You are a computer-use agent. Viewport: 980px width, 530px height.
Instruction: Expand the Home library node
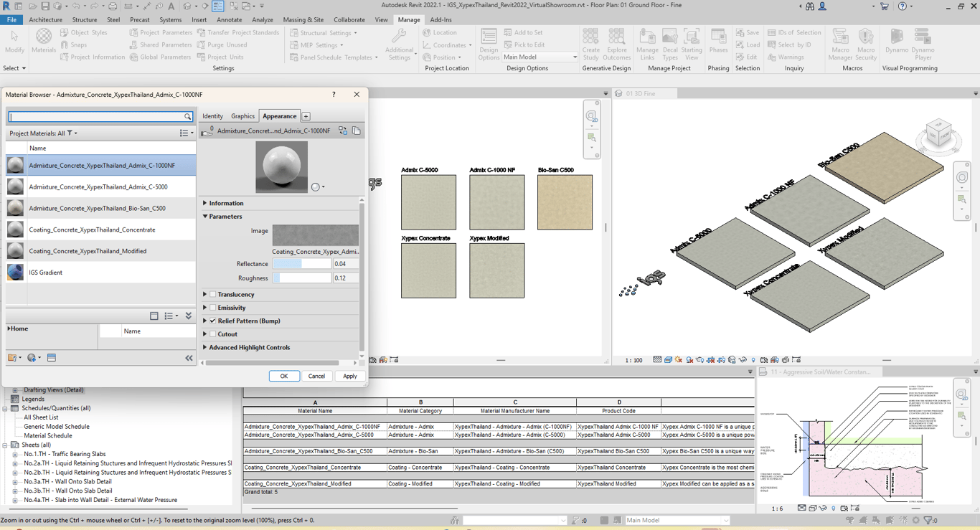tap(9, 328)
